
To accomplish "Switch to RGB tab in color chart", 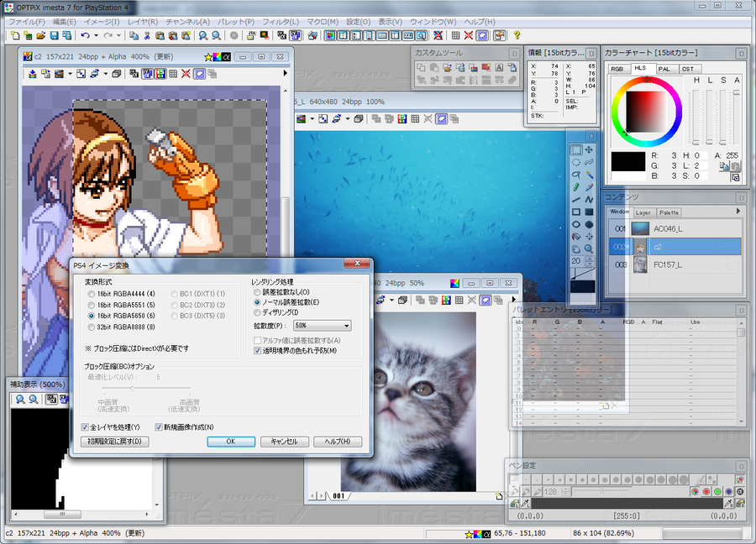I will pos(617,69).
